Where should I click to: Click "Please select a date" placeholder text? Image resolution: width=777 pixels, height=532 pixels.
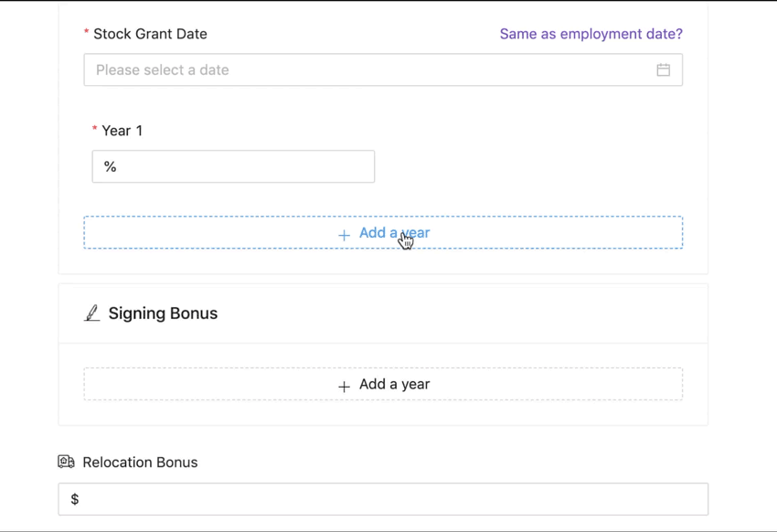[x=163, y=70]
